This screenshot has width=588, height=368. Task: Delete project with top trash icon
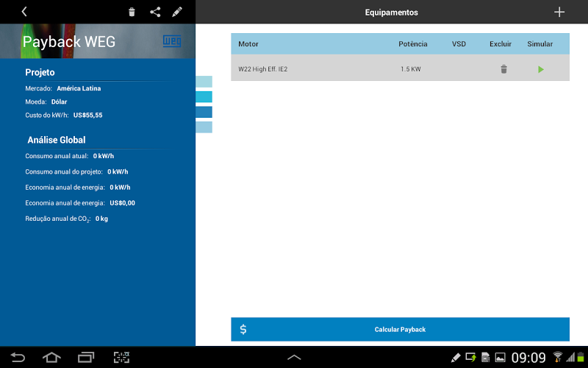[x=132, y=12]
